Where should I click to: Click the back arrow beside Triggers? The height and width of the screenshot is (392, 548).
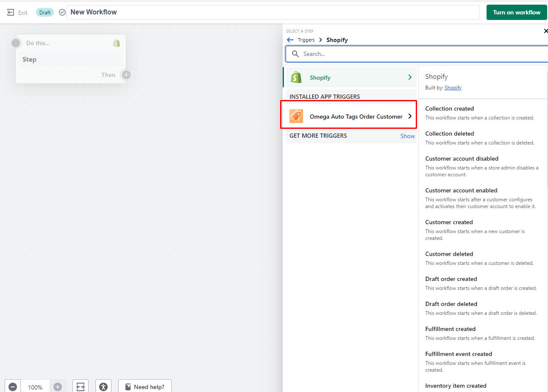coord(290,40)
